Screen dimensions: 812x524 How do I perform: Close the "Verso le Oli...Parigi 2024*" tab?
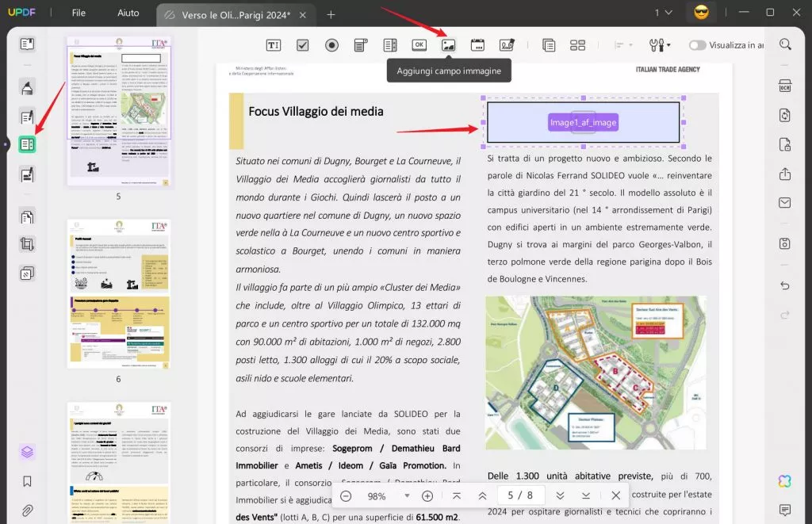[x=303, y=15]
